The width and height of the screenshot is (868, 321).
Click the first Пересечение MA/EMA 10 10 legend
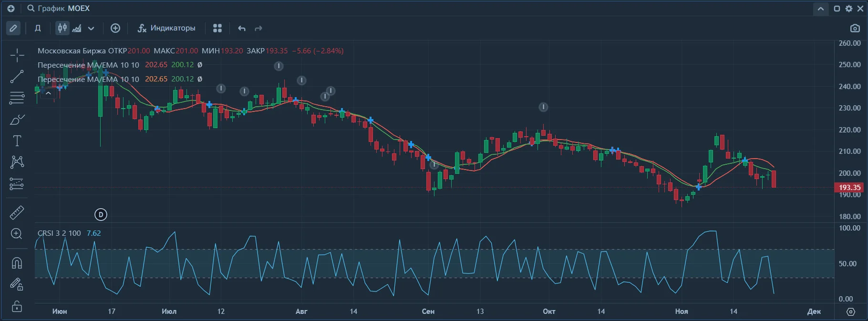click(88, 65)
